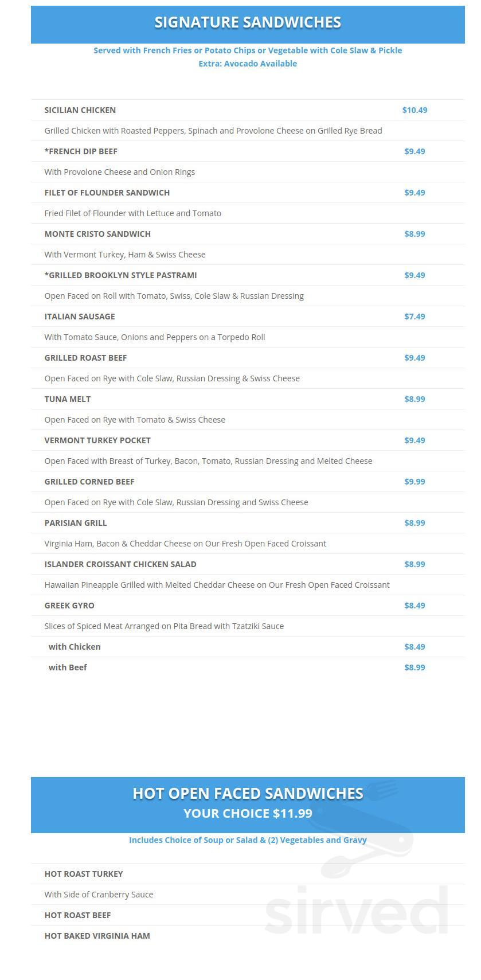Select the Grilled Roast Beef item
Image resolution: width=481 pixels, height=980 pixels.
(85, 358)
